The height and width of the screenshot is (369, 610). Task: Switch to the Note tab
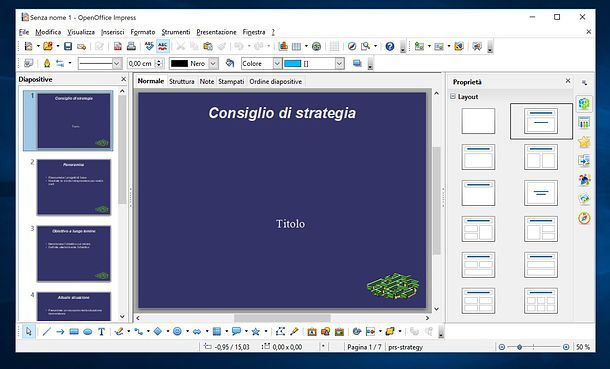coord(207,81)
